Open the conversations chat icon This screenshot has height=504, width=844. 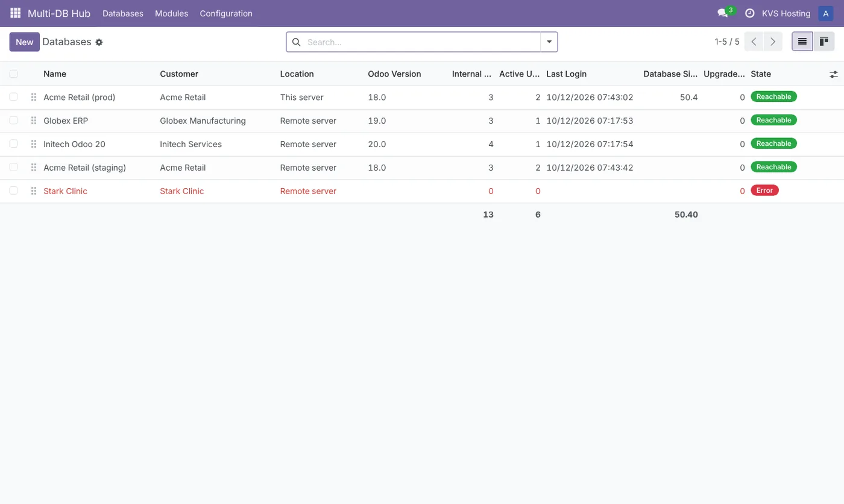pyautogui.click(x=723, y=13)
